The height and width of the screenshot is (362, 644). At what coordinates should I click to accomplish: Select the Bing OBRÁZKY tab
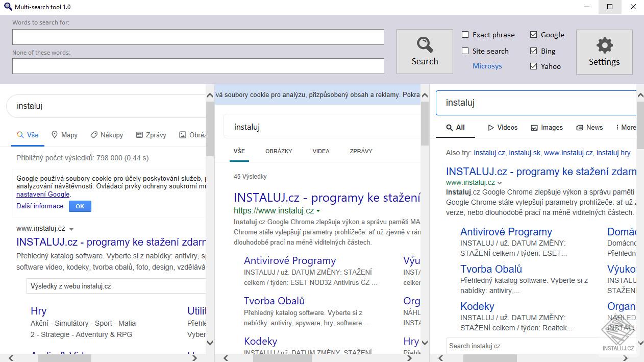click(x=279, y=151)
